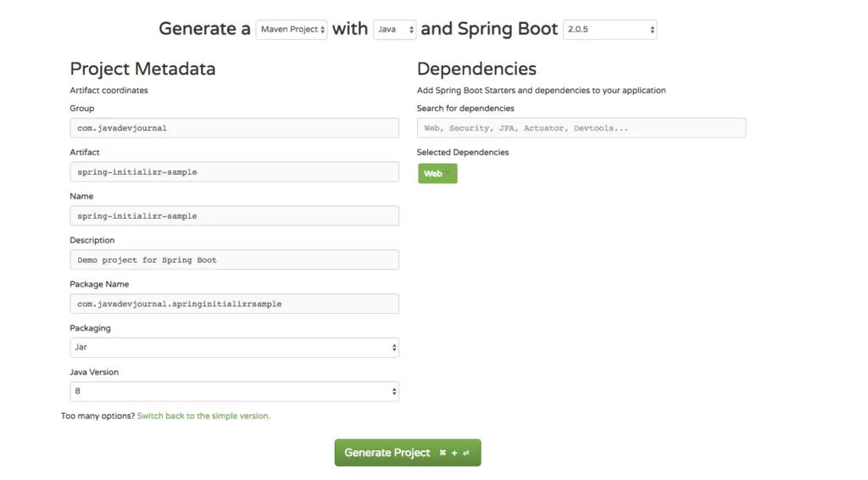Click the Artifact coordinates text
Image resolution: width=868 pixels, height=480 pixels.
coord(109,90)
